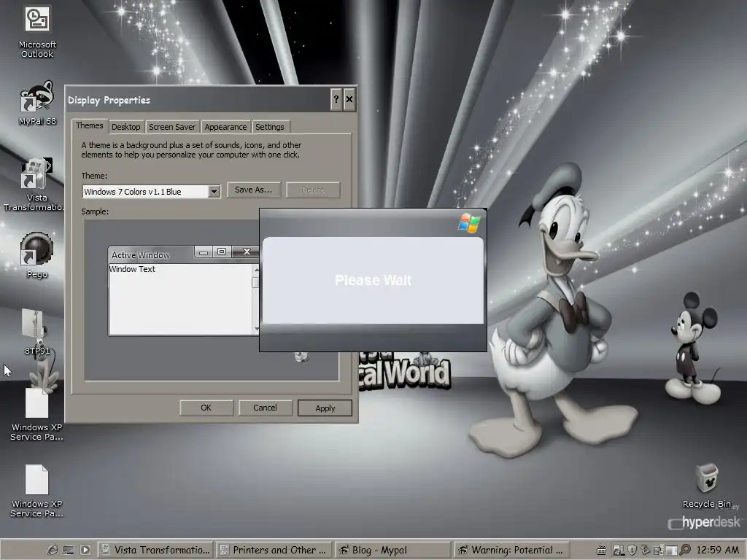Image resolution: width=747 pixels, height=560 pixels.
Task: Switch to the Desktop tab
Action: coord(125,127)
